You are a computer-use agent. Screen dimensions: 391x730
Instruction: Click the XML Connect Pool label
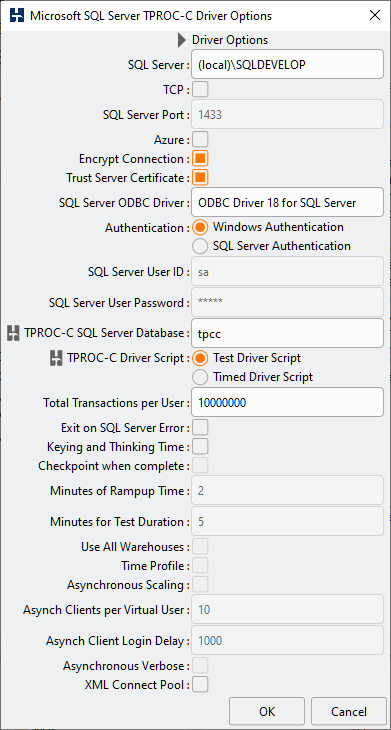[x=137, y=685]
